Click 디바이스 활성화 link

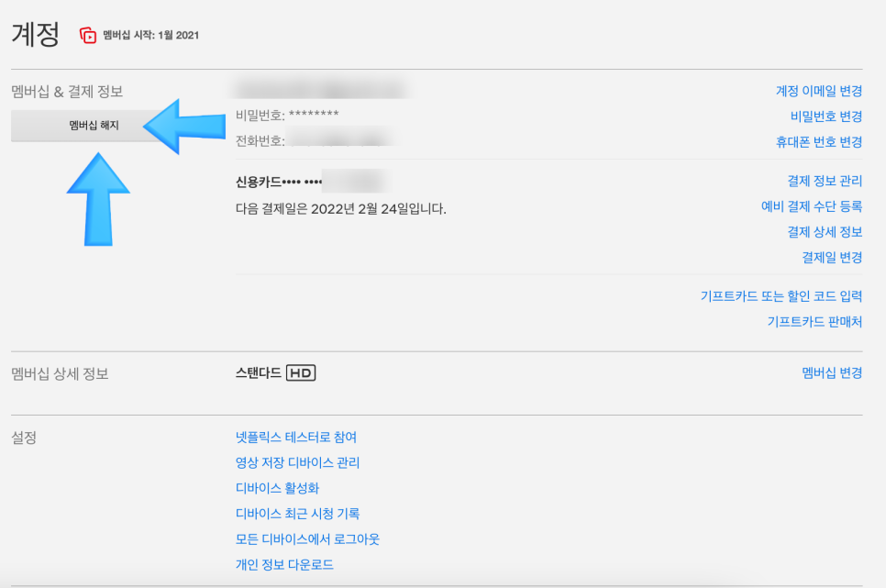click(x=277, y=488)
